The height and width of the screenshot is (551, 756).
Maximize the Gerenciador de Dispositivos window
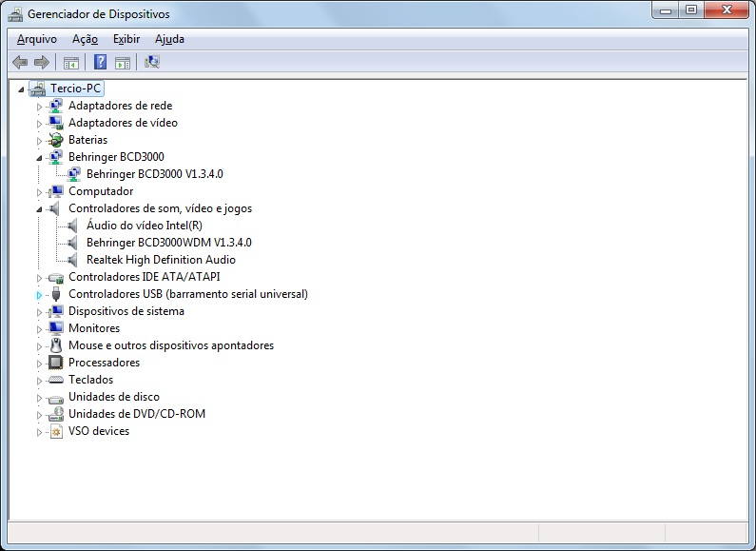click(x=691, y=10)
